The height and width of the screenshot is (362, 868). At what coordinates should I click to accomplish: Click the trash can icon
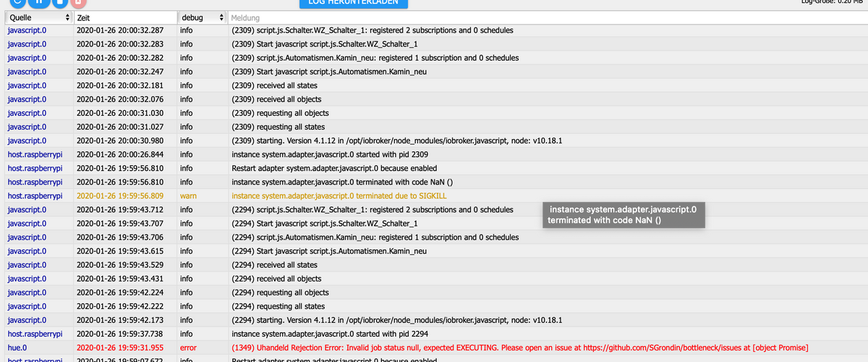pos(59,2)
